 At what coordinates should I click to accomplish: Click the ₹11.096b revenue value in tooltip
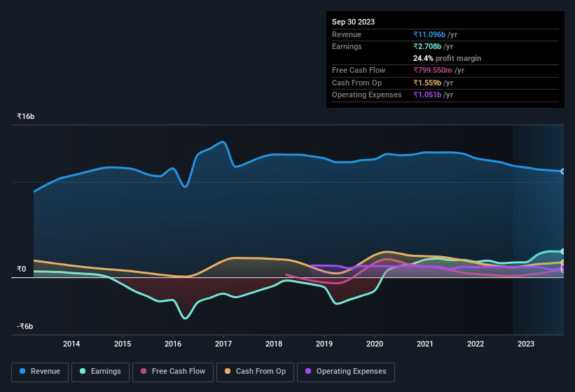click(x=429, y=34)
